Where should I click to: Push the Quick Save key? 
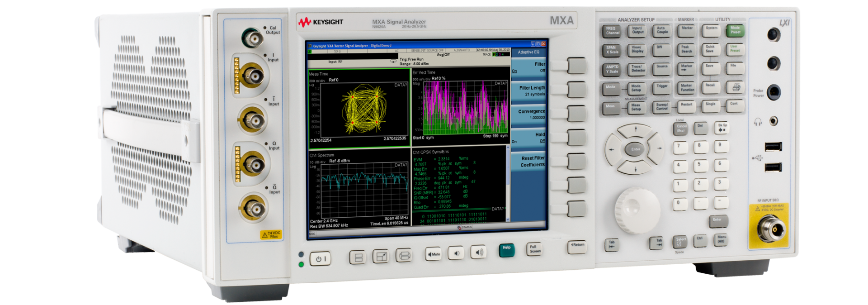tap(711, 49)
